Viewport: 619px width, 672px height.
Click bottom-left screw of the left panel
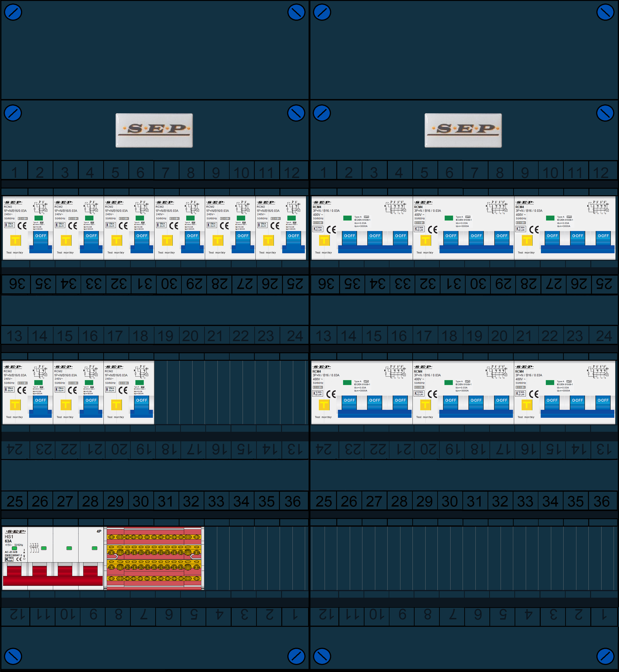(x=13, y=656)
